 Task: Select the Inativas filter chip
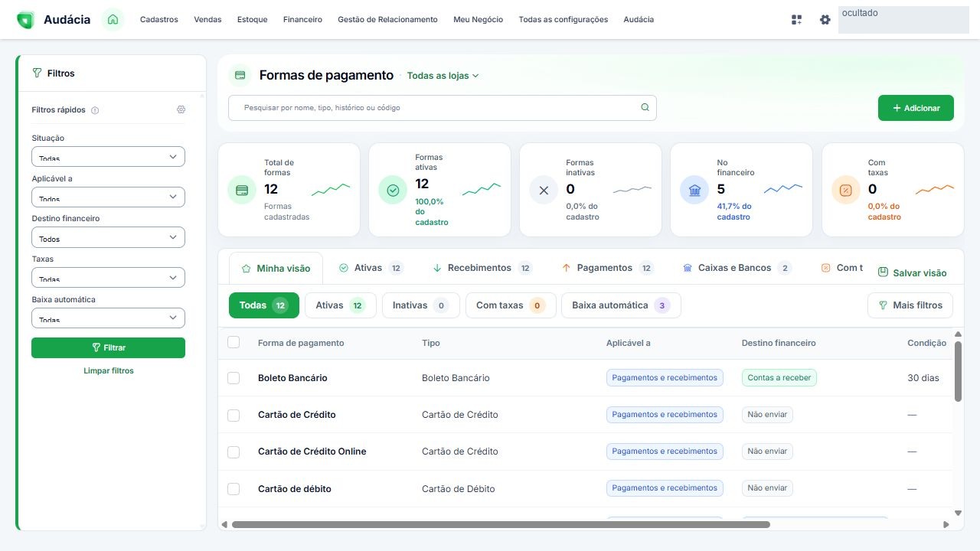point(421,305)
